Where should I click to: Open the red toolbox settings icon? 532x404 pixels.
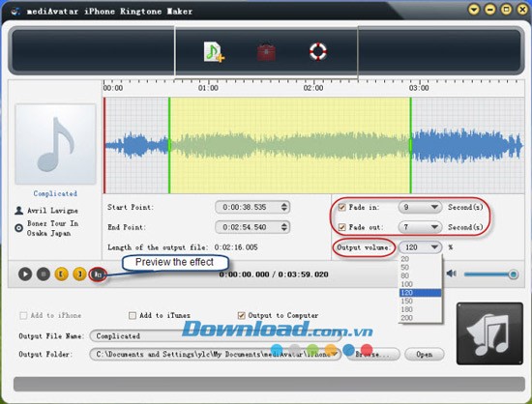pyautogui.click(x=266, y=52)
